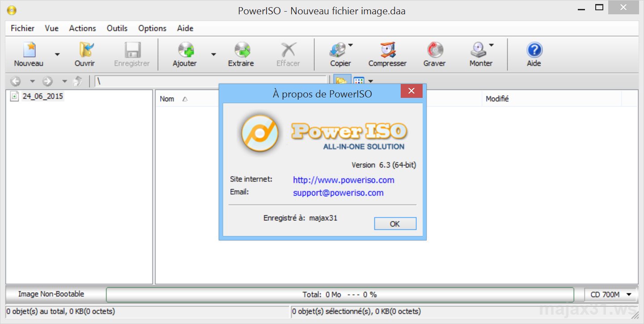The width and height of the screenshot is (644, 324).
Task: Confirm the About dialog with OK
Action: (x=395, y=224)
